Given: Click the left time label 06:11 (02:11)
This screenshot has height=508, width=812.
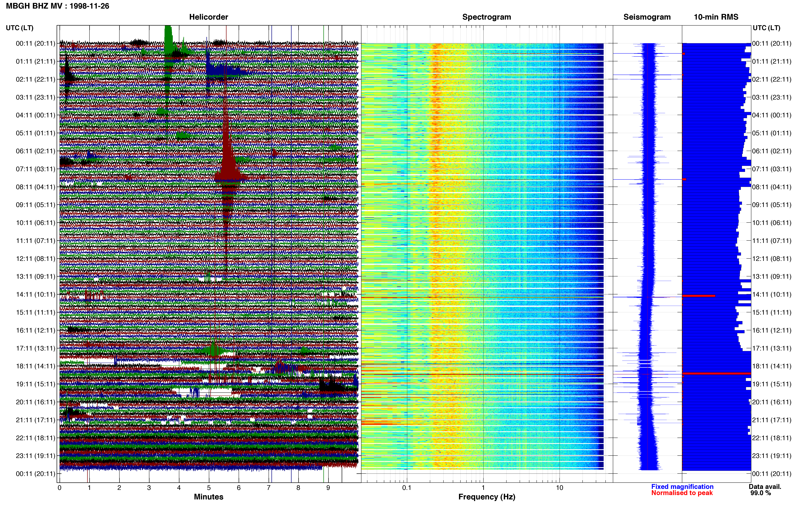Looking at the screenshot, I should [x=36, y=151].
